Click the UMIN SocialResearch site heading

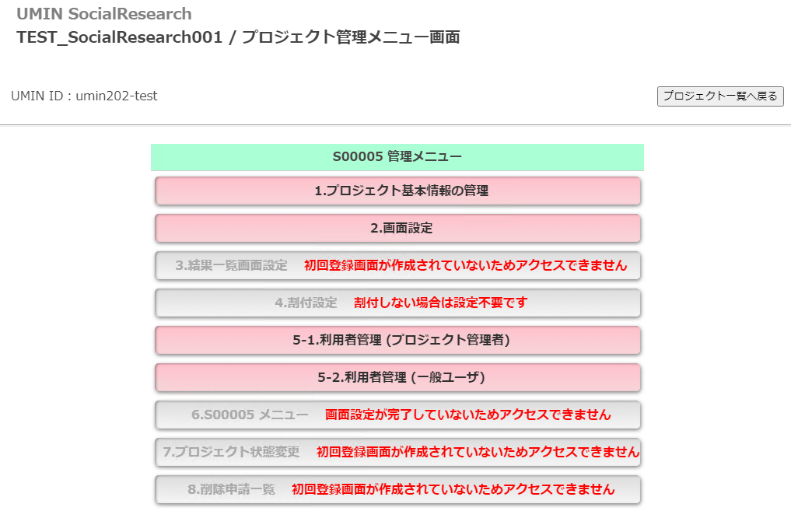pos(104,14)
